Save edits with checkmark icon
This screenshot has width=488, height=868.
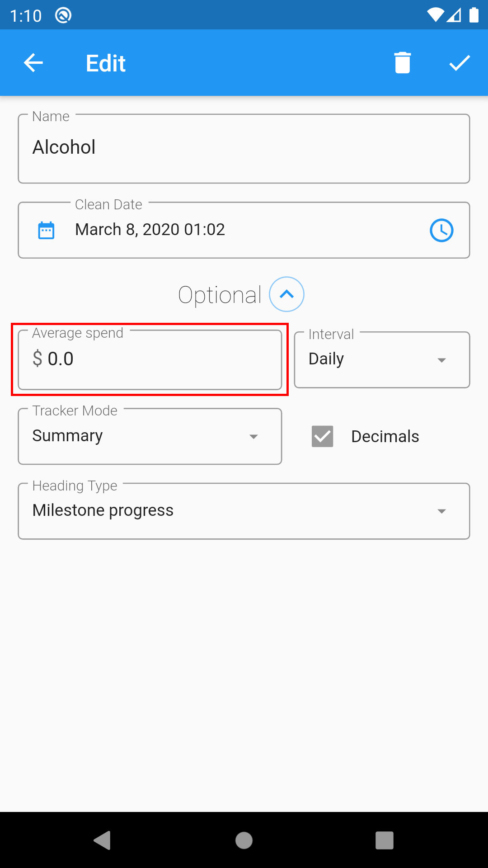tap(460, 63)
